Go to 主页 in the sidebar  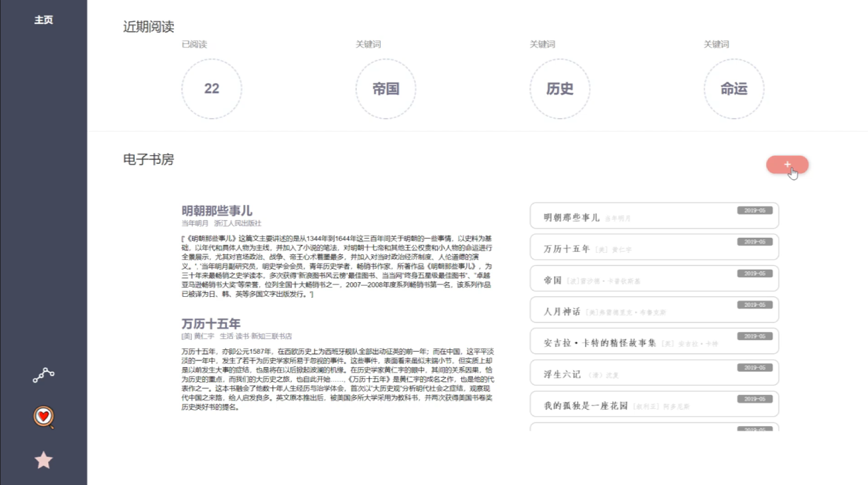(x=43, y=20)
